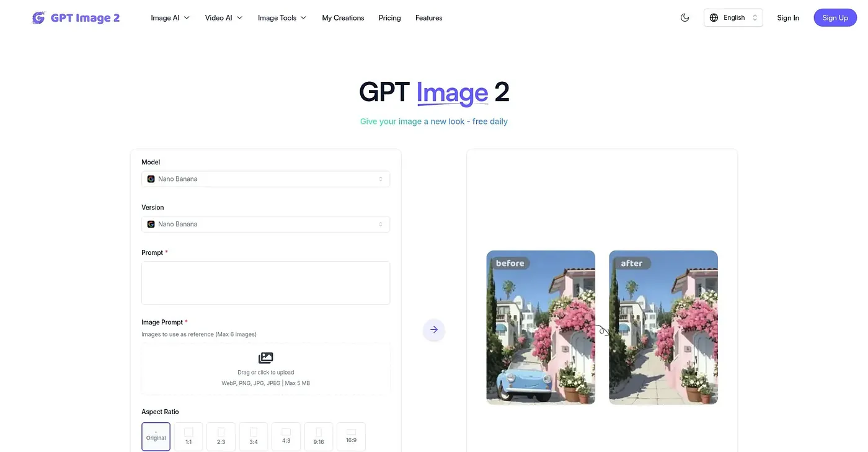Click the 'GPT Image 2' main heading
Viewport: 868px width, 452px height.
click(434, 92)
